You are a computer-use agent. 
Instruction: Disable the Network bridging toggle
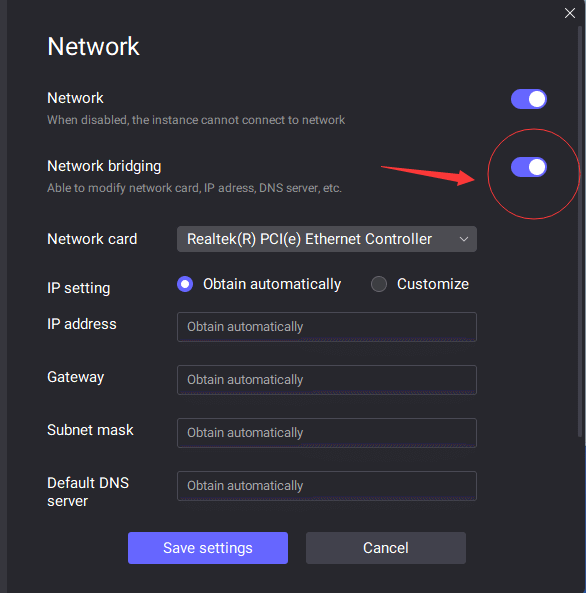[528, 167]
